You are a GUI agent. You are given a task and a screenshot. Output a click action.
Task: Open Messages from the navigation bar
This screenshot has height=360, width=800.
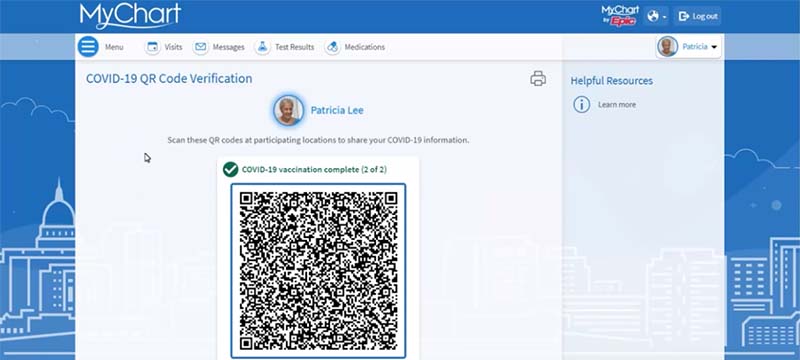[x=229, y=47]
